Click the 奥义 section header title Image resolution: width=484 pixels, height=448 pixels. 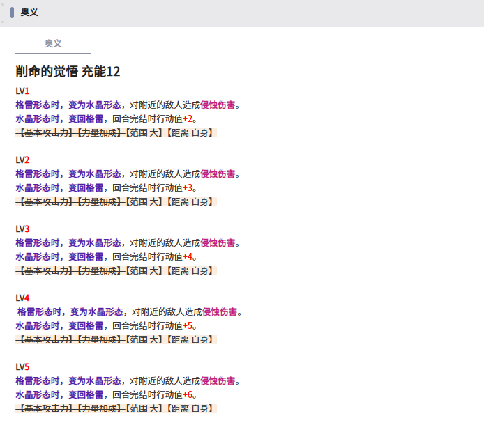pos(29,13)
